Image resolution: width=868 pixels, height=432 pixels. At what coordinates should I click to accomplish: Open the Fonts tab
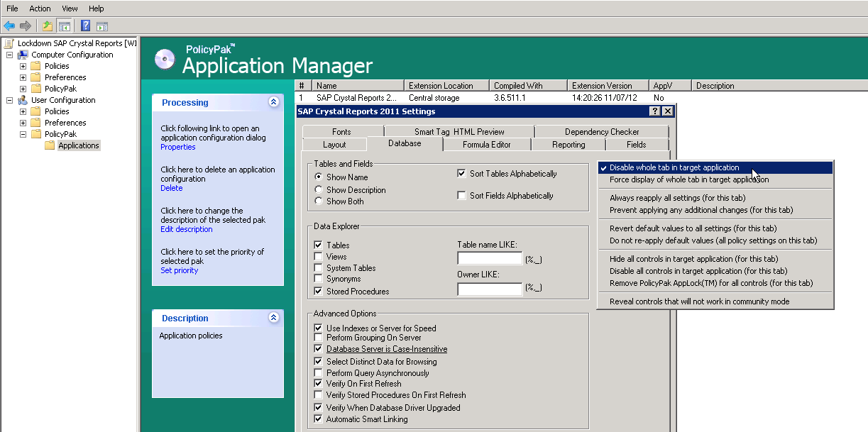tap(341, 132)
